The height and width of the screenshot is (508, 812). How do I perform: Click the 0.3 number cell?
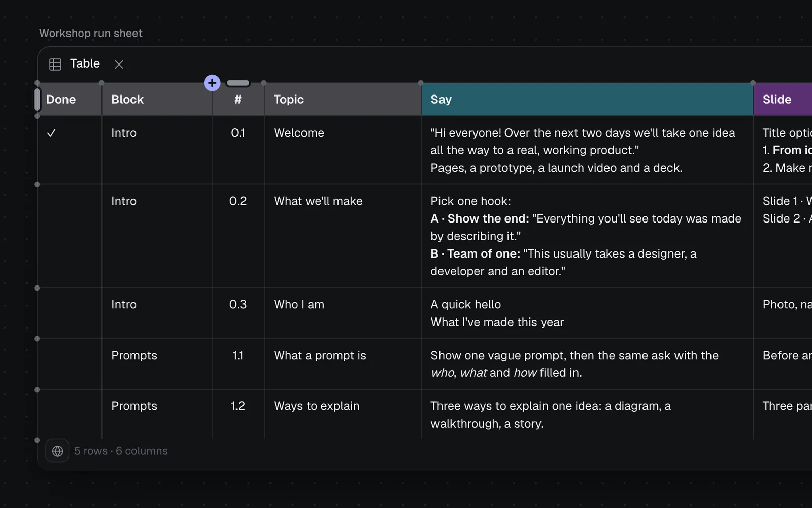[x=238, y=313]
